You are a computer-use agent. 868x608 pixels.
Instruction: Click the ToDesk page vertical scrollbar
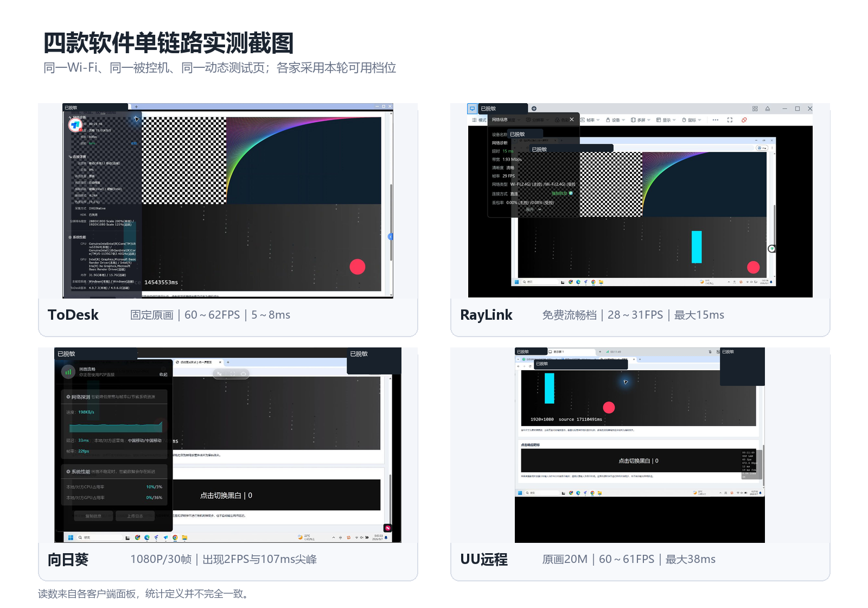pyautogui.click(x=391, y=221)
